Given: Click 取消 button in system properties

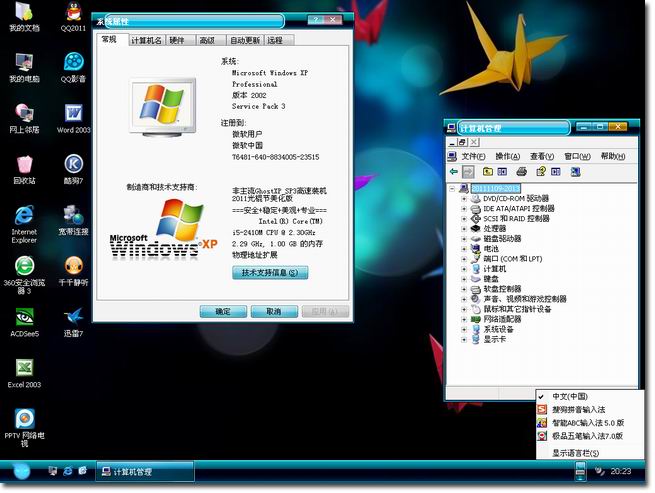Looking at the screenshot, I should click(x=274, y=311).
